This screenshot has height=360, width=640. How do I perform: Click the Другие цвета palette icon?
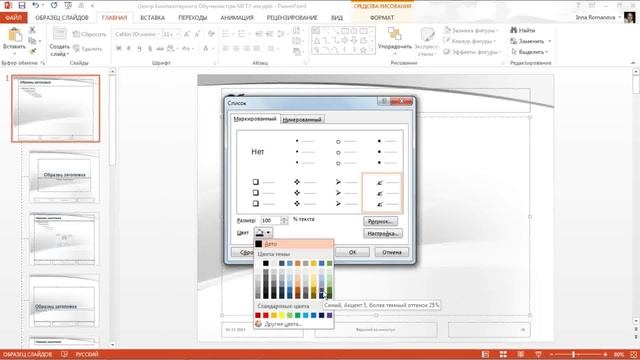tap(258, 324)
